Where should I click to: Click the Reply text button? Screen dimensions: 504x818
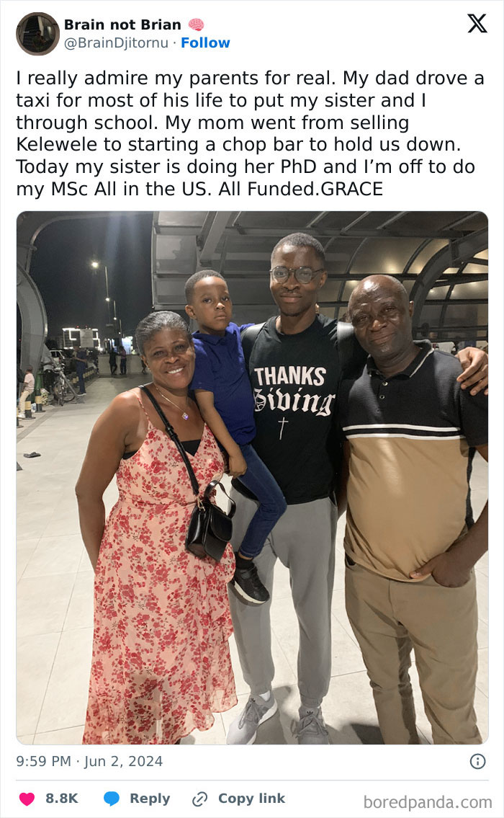150,799
